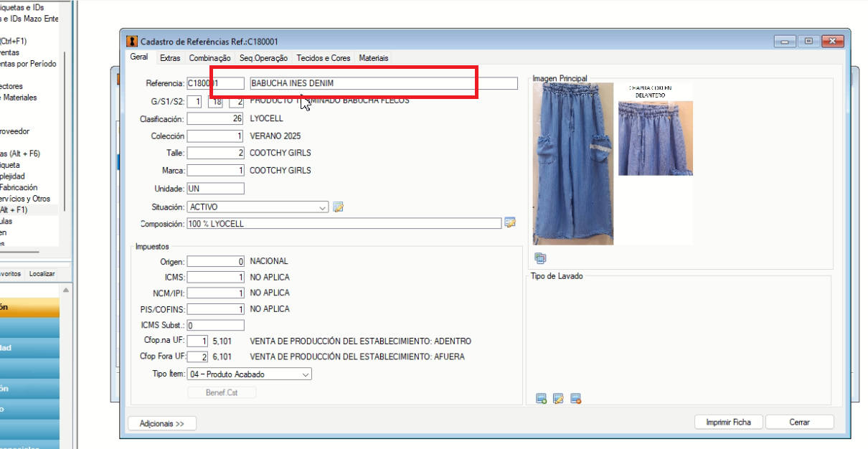Open the Seq.Operação tab
Screen dimensions: 868x449
[x=263, y=58]
